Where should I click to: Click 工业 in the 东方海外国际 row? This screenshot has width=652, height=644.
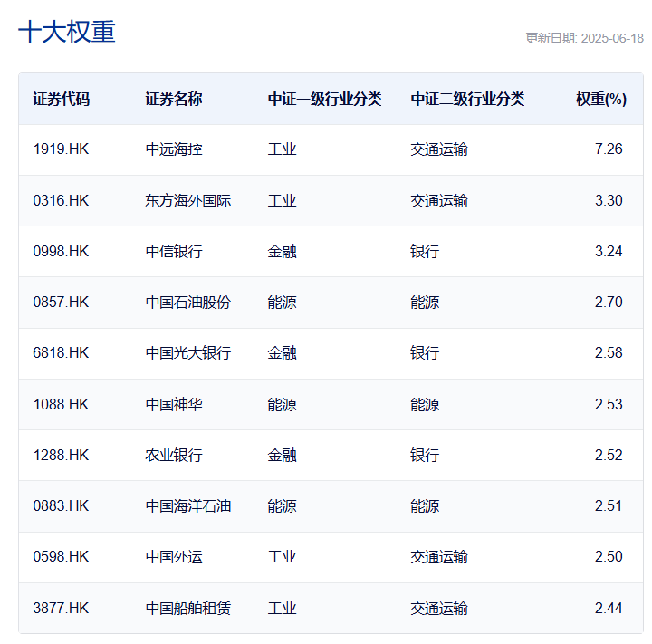[282, 201]
